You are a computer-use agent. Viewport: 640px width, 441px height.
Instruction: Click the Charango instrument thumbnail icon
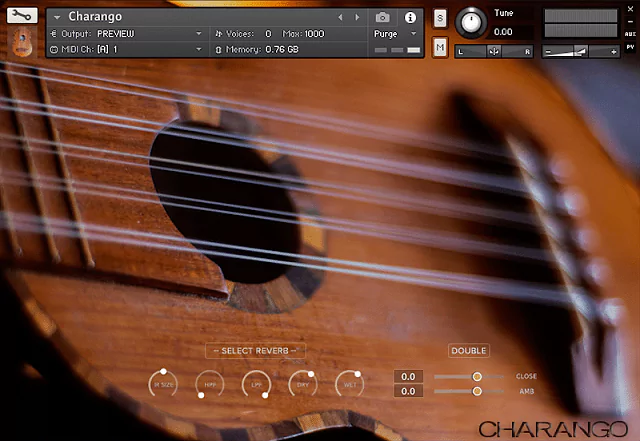click(x=22, y=42)
